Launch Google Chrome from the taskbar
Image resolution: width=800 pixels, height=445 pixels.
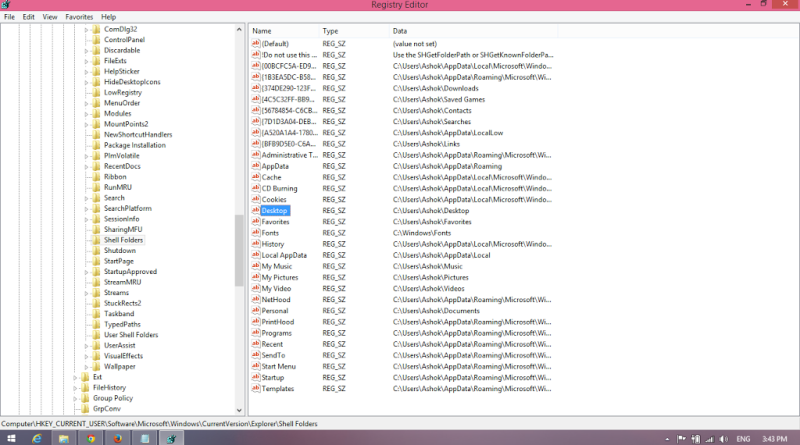(91, 438)
